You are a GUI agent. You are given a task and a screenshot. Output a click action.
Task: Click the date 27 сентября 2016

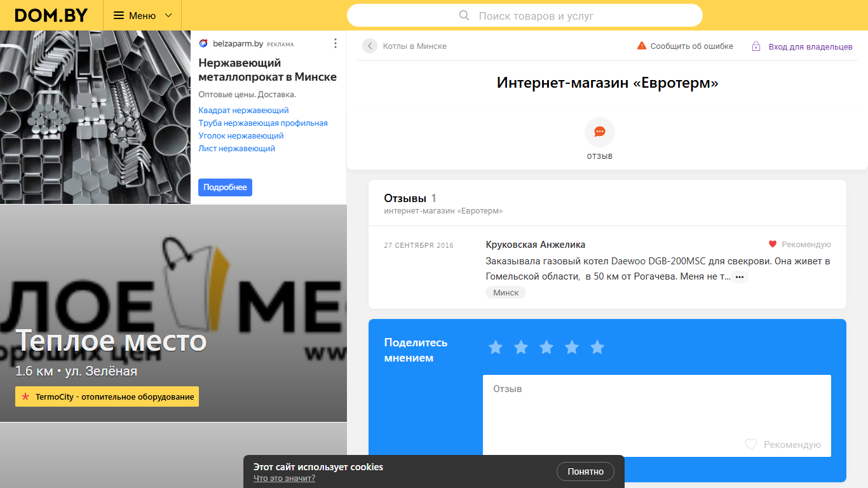pyautogui.click(x=419, y=245)
